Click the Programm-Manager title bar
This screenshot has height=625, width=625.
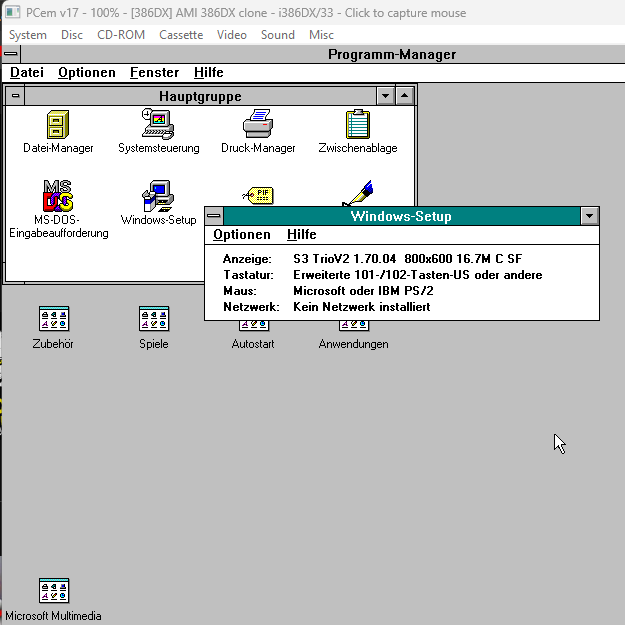392,54
